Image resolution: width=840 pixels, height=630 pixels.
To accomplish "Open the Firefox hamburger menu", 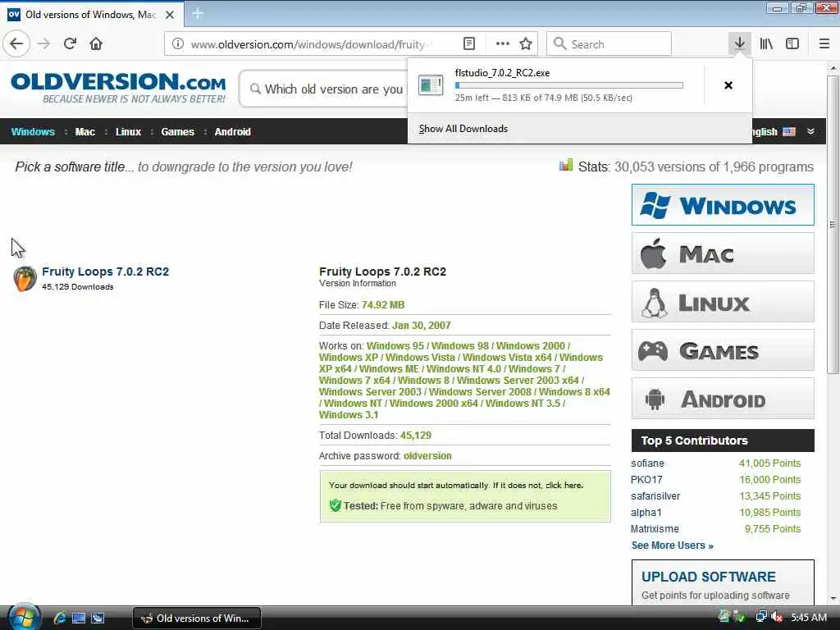I will tap(824, 44).
